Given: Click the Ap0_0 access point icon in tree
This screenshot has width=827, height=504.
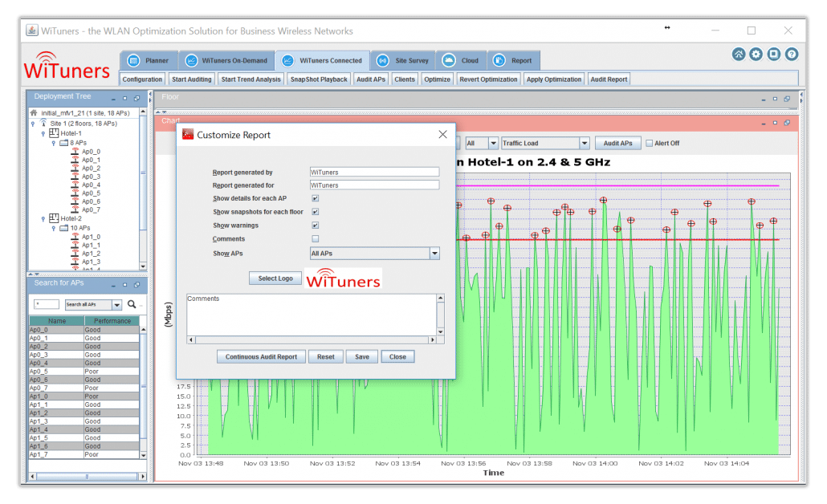Looking at the screenshot, I should coord(75,152).
